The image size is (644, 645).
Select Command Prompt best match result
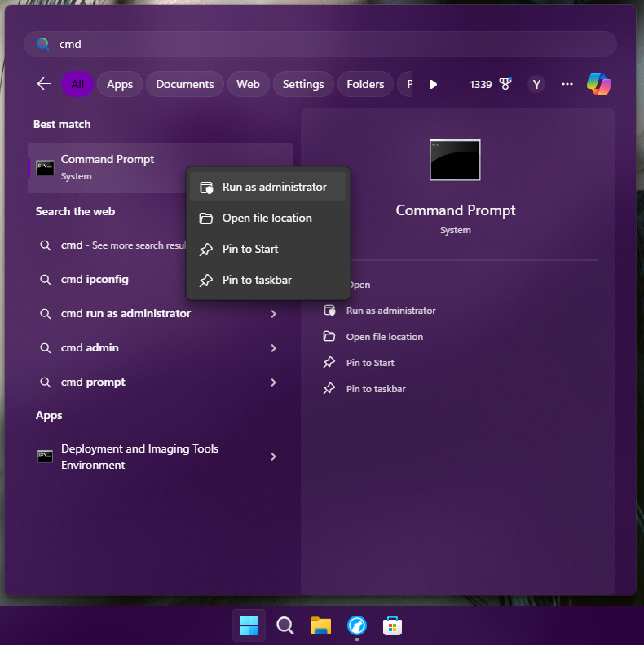[x=107, y=167]
